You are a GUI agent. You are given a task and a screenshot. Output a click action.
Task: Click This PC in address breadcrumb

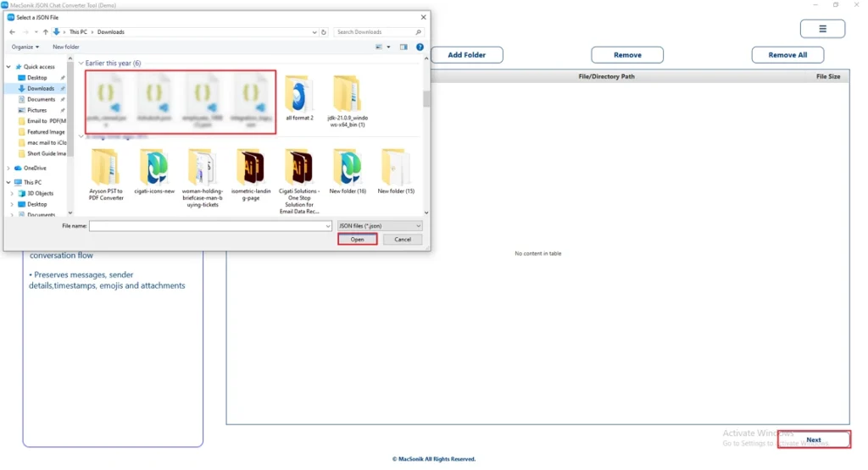tap(78, 32)
